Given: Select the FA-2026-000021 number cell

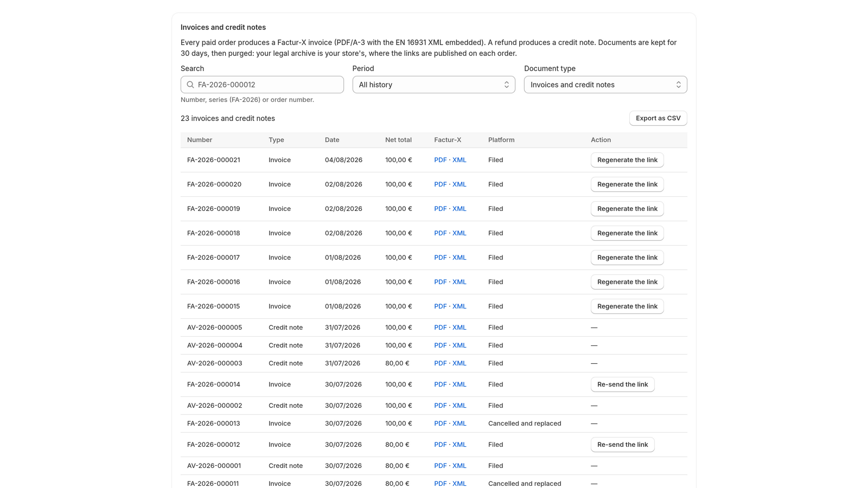Looking at the screenshot, I should coord(214,160).
